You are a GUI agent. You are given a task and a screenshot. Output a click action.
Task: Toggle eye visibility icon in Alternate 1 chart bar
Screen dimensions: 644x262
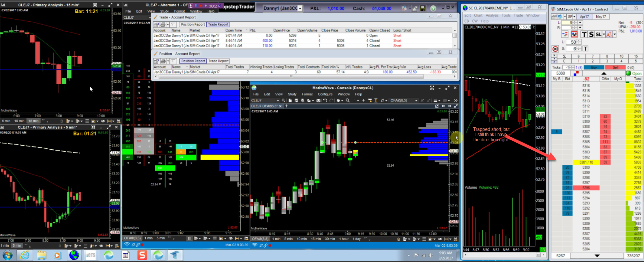(x=231, y=238)
